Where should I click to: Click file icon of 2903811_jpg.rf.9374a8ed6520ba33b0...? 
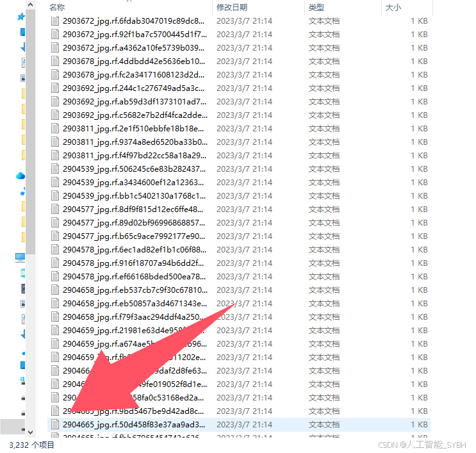coord(55,142)
